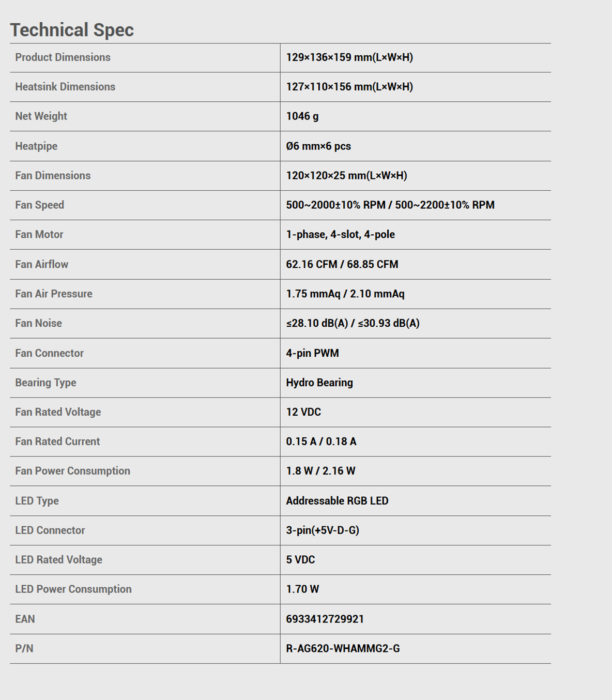Select the Heatpipe Ø6 mm×6 pcs value

point(318,146)
